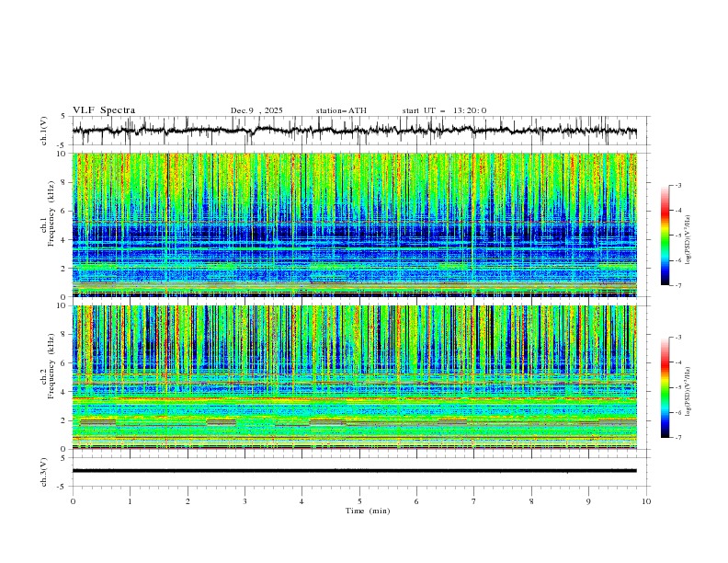Click time axis tick label '10'
The height and width of the screenshot is (563, 728).
pos(646,501)
